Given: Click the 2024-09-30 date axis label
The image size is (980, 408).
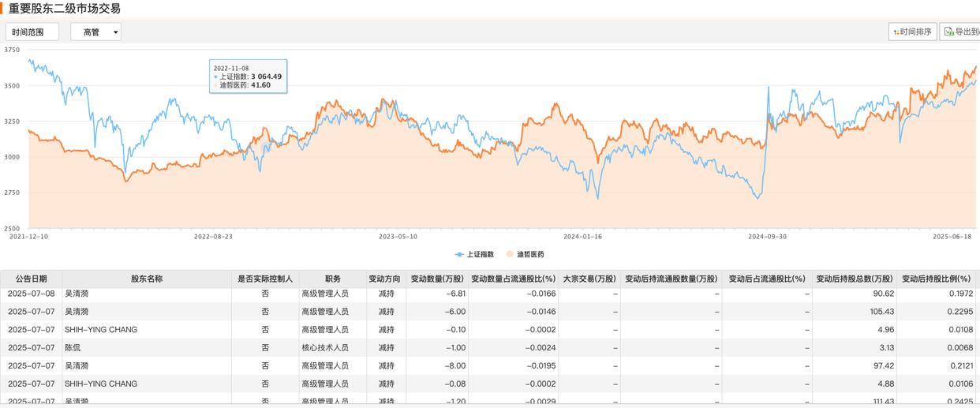Looking at the screenshot, I should pos(769,235).
